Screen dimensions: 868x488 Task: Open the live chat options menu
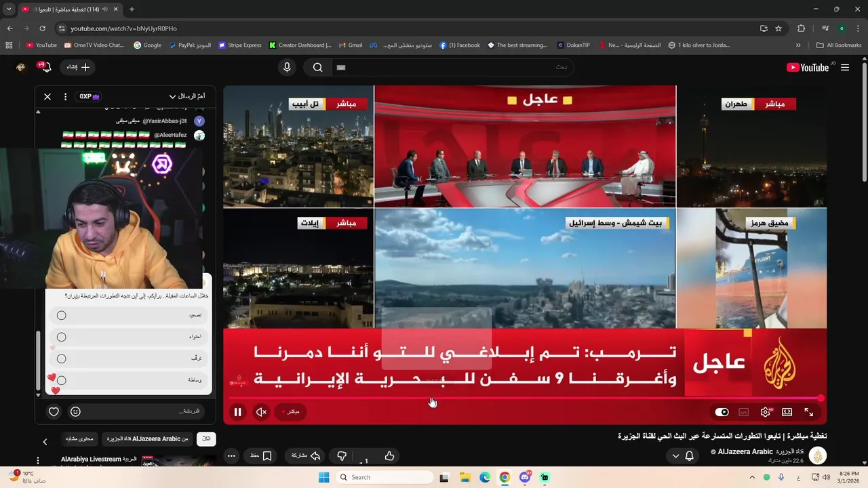[x=65, y=96]
